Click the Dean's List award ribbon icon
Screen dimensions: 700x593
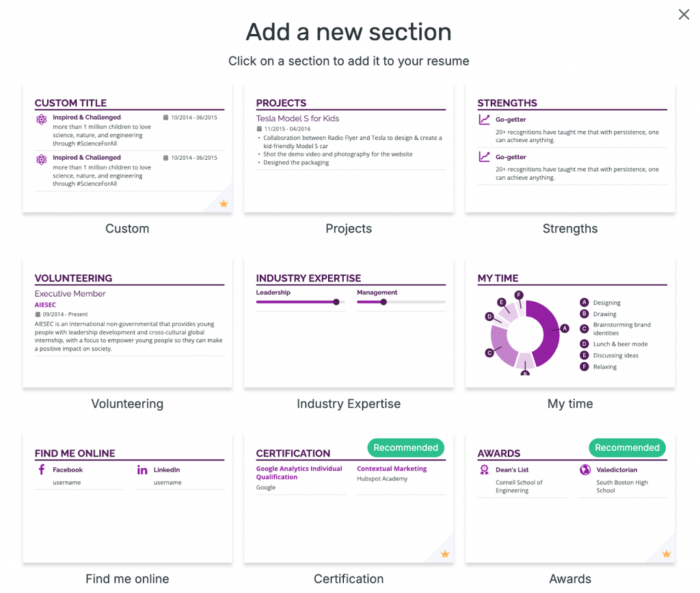click(485, 470)
